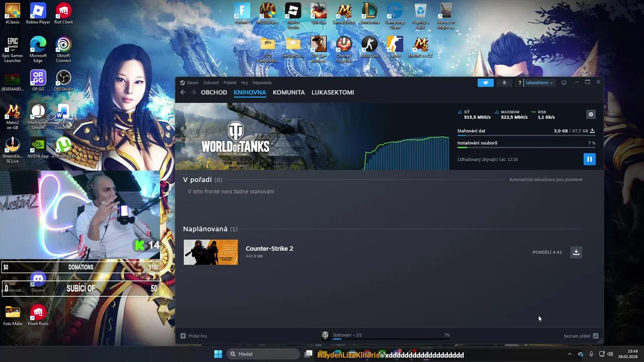Open the Samej Botter desktop shortcut
Viewport: 644px width, 362px height.
click(x=344, y=14)
